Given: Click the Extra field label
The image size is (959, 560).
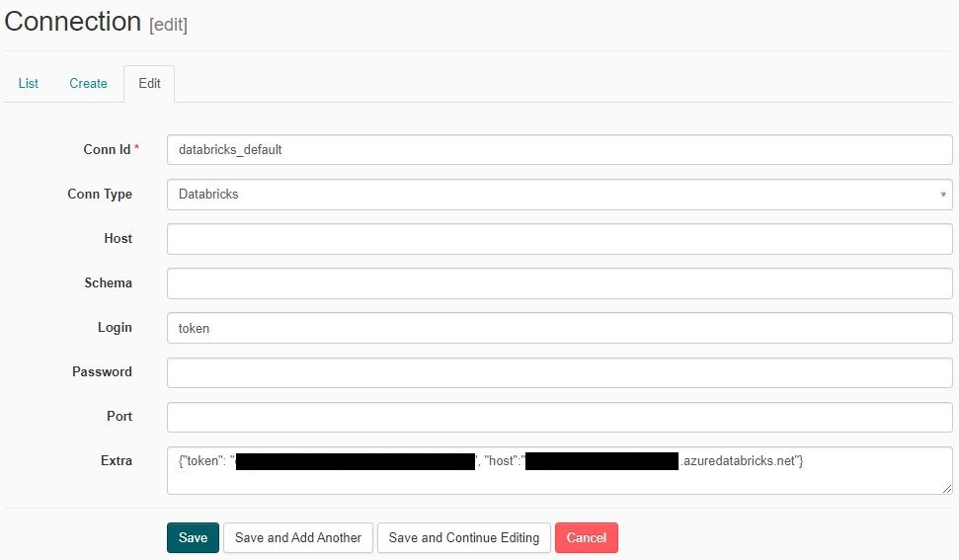Looking at the screenshot, I should click(117, 461).
